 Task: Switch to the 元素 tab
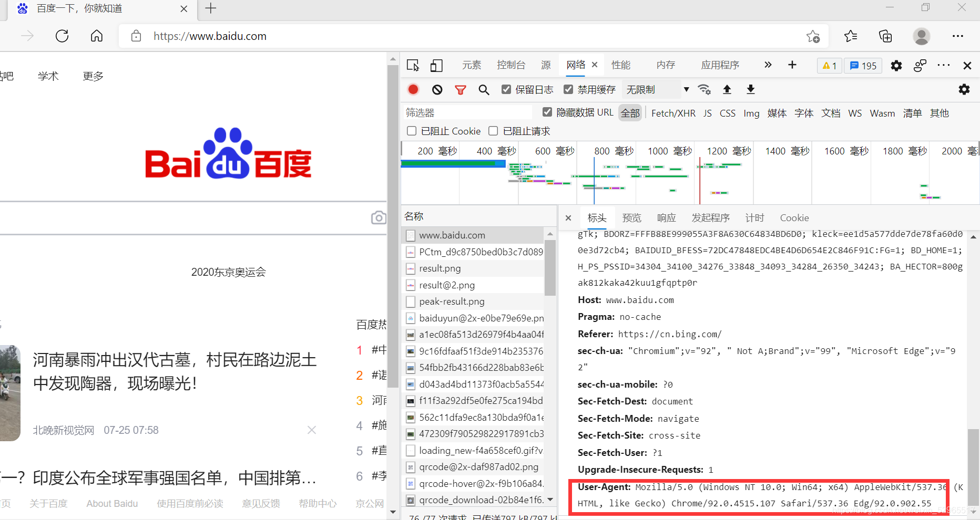point(472,65)
